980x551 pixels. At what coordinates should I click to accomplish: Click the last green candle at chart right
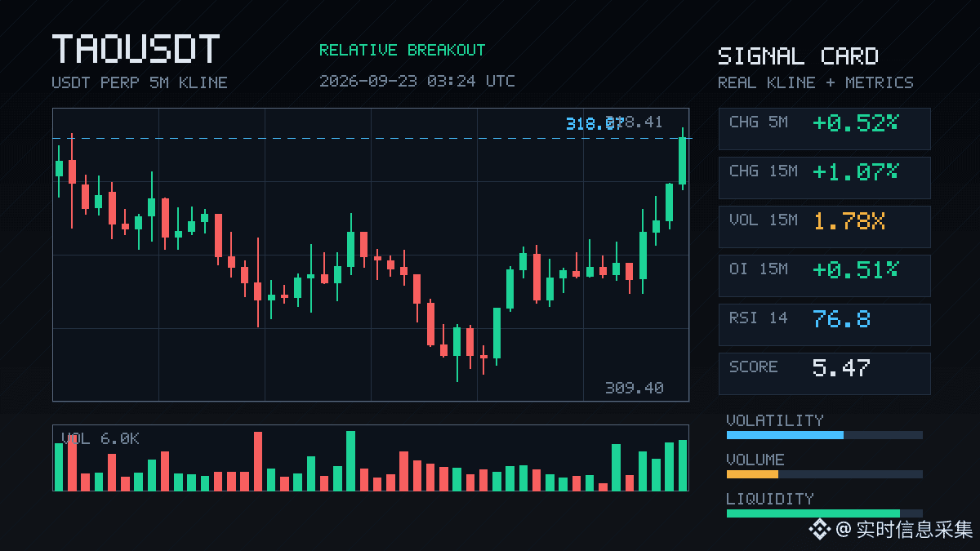[682, 160]
